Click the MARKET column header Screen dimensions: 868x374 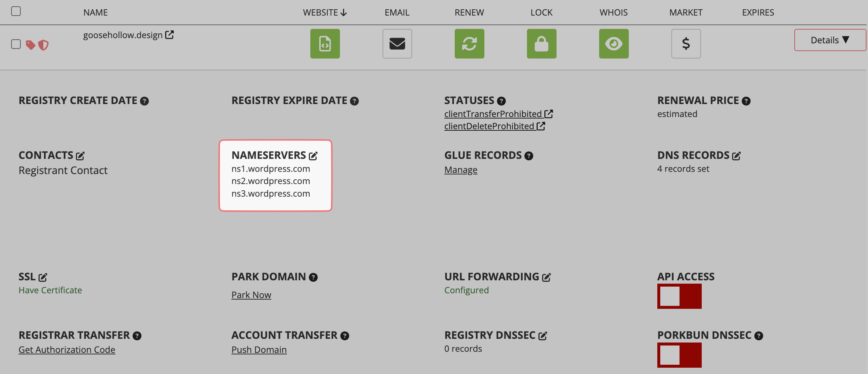pos(686,13)
